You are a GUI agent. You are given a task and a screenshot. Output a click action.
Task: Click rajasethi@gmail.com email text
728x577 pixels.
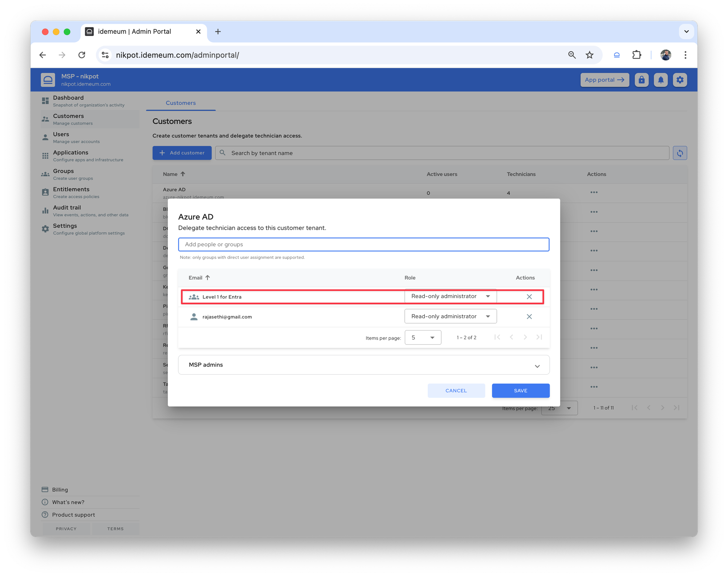click(227, 317)
